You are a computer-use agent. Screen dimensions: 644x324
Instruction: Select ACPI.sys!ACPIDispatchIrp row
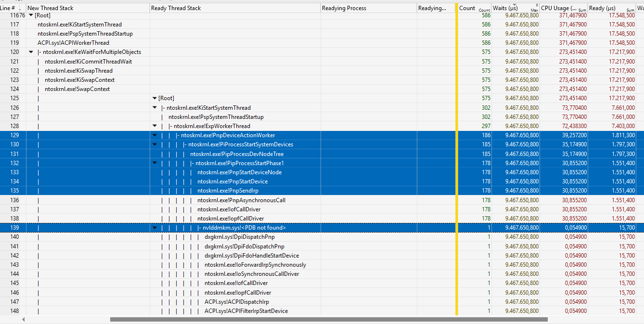pyautogui.click(x=237, y=302)
